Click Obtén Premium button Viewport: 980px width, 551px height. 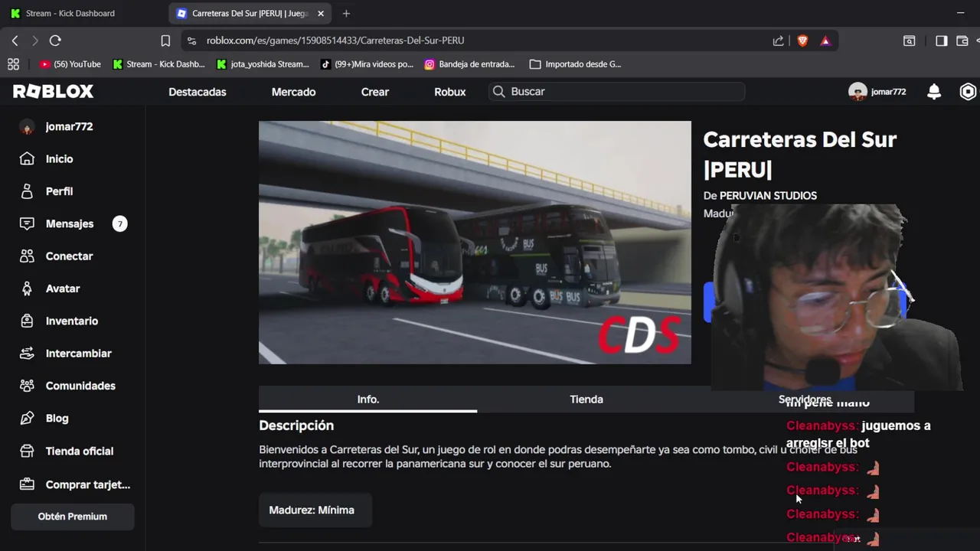tap(73, 517)
